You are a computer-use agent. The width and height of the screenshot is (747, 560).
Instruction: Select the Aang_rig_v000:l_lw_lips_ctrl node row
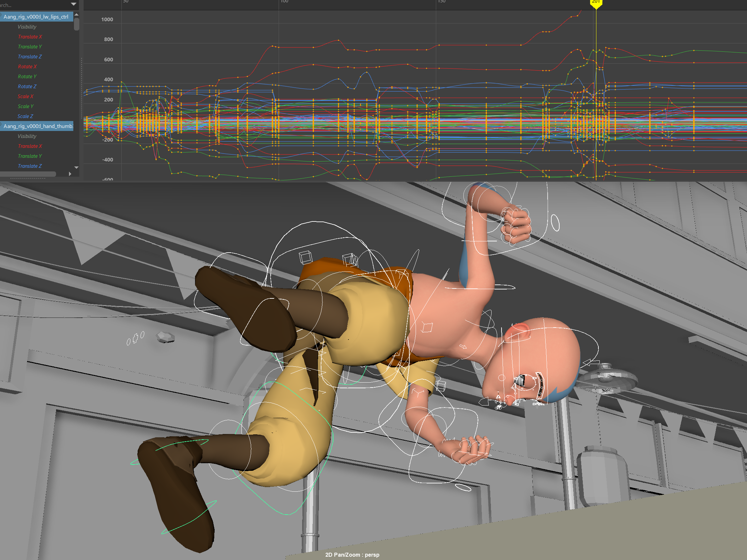pos(36,17)
